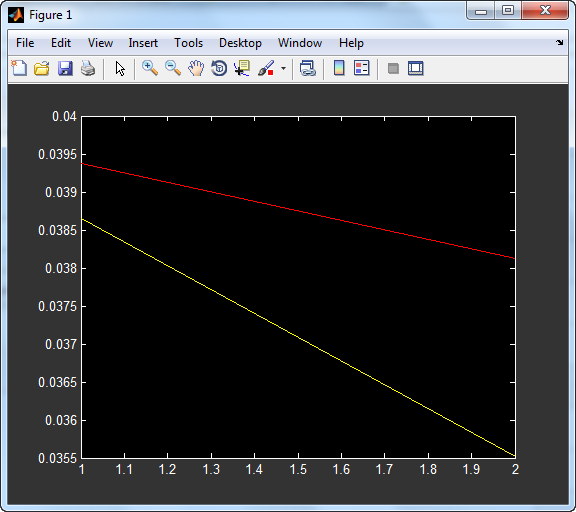The height and width of the screenshot is (512, 576).
Task: Insert a legend using the toolbar icon
Action: coord(361,68)
